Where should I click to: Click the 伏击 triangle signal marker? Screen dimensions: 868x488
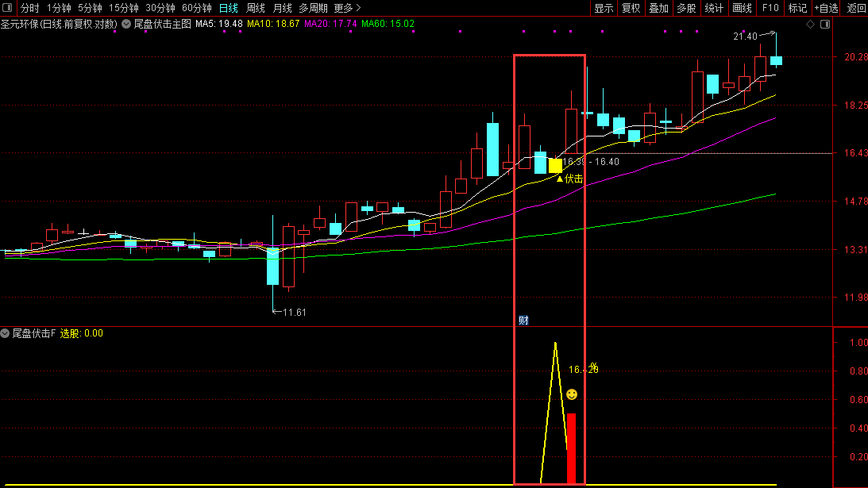coord(569,179)
